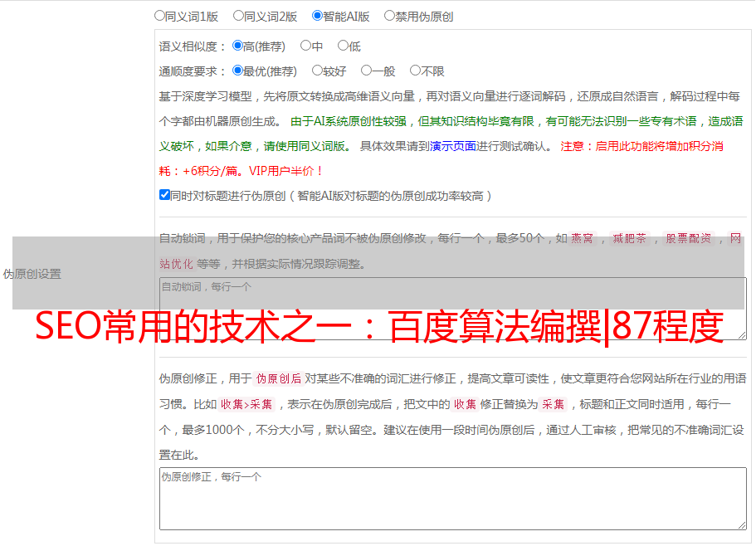The width and height of the screenshot is (756, 546).
Task: Set 通顺度要求 to 一般
Action: pos(367,71)
